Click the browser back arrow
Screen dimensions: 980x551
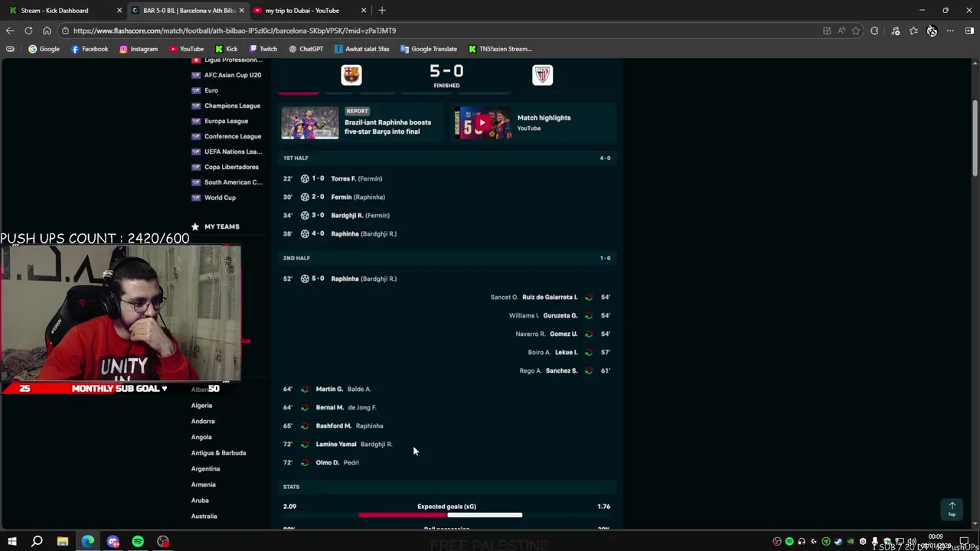[x=10, y=31]
